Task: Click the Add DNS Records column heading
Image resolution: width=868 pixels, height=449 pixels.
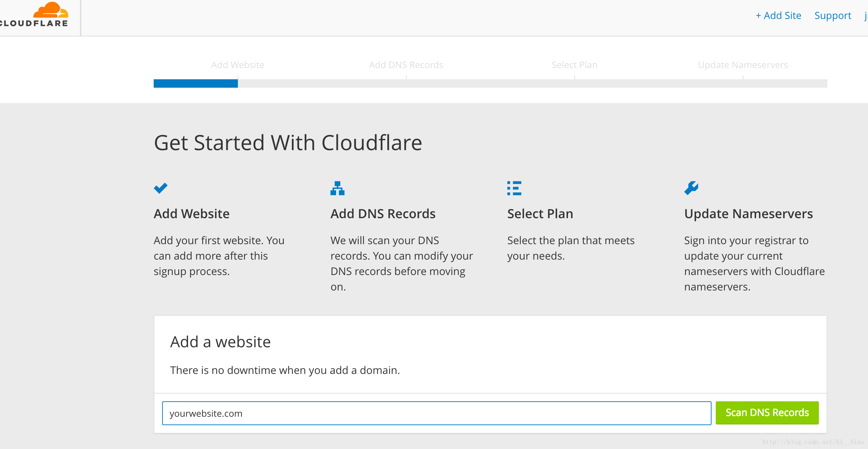Action: click(x=383, y=214)
